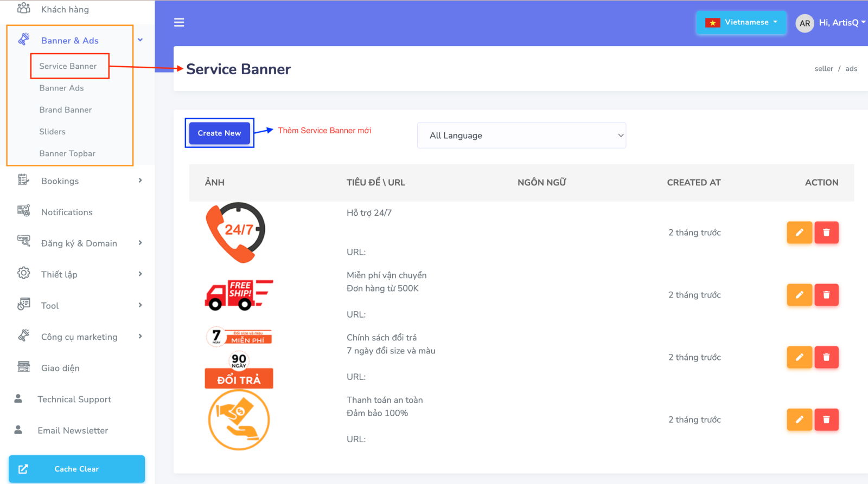This screenshot has width=868, height=484.
Task: Edit the Thanh toán an toàn banner
Action: 799,420
